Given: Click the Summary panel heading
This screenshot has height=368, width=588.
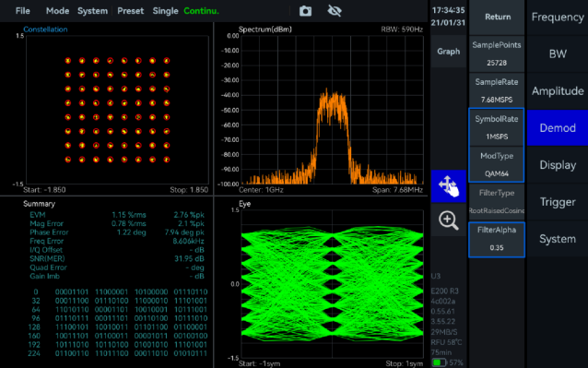Looking at the screenshot, I should (39, 204).
